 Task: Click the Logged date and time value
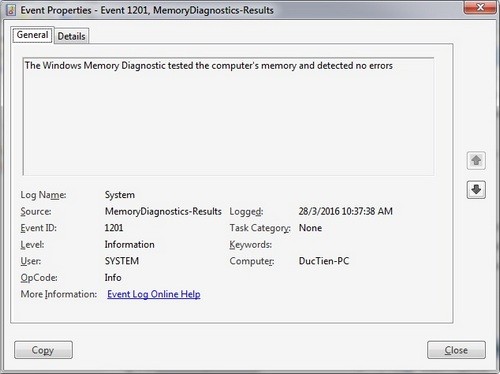(346, 211)
